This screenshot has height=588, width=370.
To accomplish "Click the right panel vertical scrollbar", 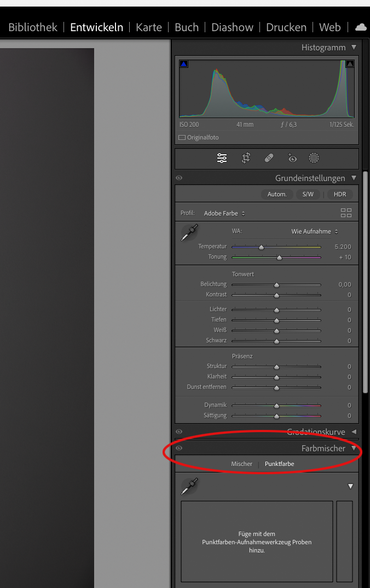I will pos(365,281).
